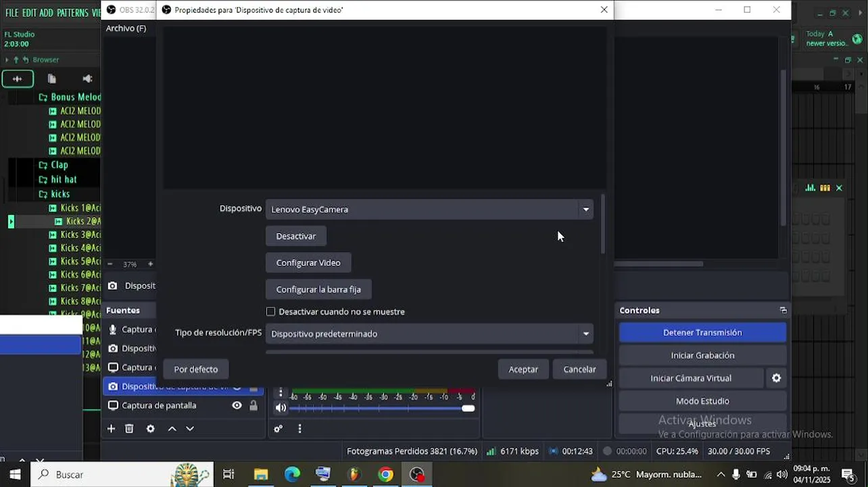This screenshot has width=868, height=487.
Task: Open Tipo de resolución/FPS dropdown
Action: coord(429,334)
